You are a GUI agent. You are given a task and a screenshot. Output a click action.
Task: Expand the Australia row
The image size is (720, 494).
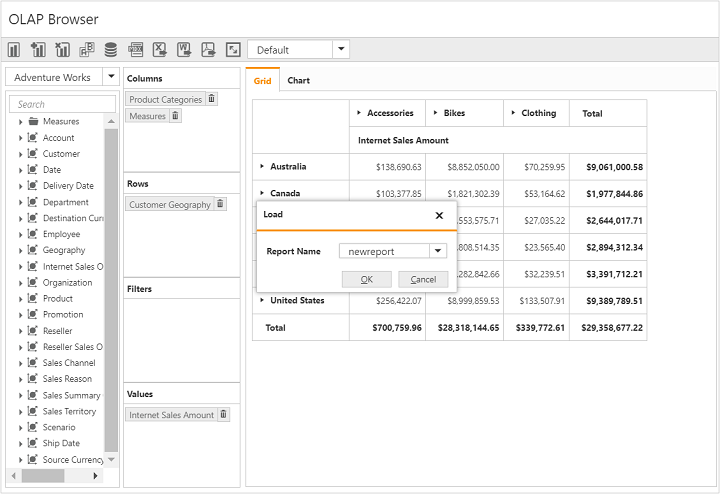[262, 167]
